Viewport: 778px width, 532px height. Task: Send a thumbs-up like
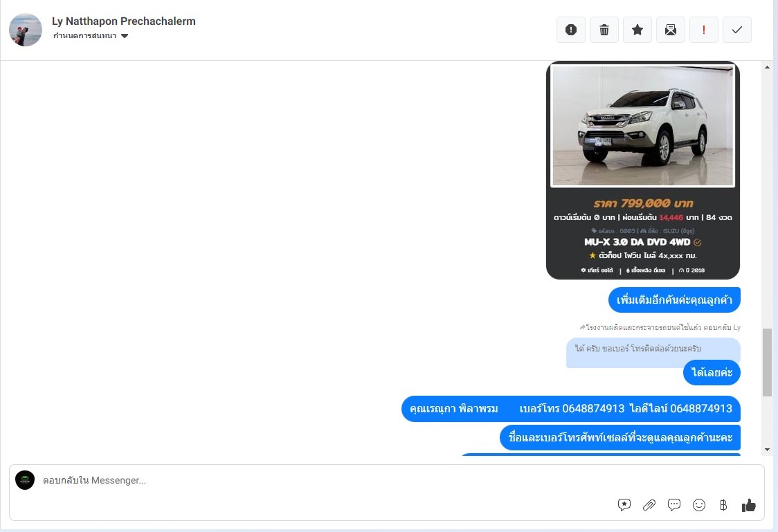(x=749, y=505)
